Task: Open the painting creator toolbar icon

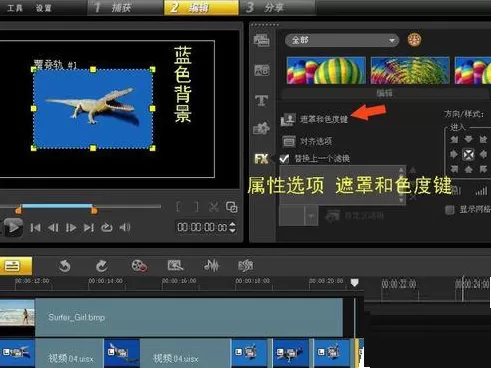Action: 175,266
